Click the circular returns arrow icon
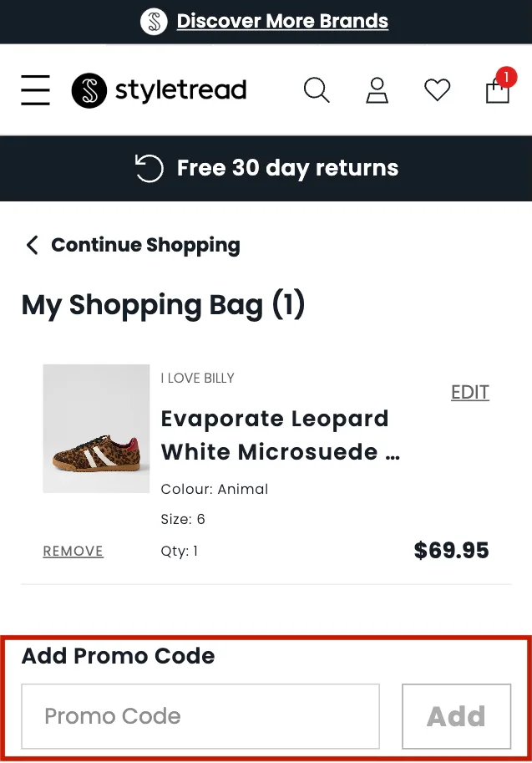The width and height of the screenshot is (532, 763). 149,168
